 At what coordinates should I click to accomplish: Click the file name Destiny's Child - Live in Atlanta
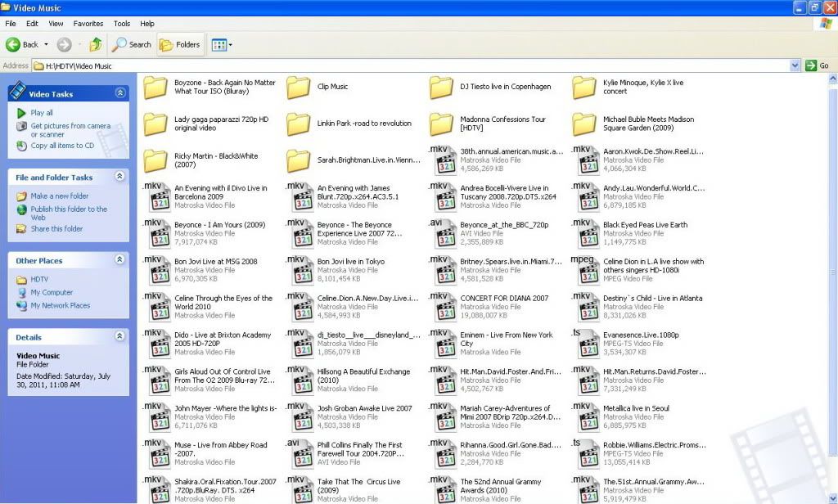coord(652,299)
